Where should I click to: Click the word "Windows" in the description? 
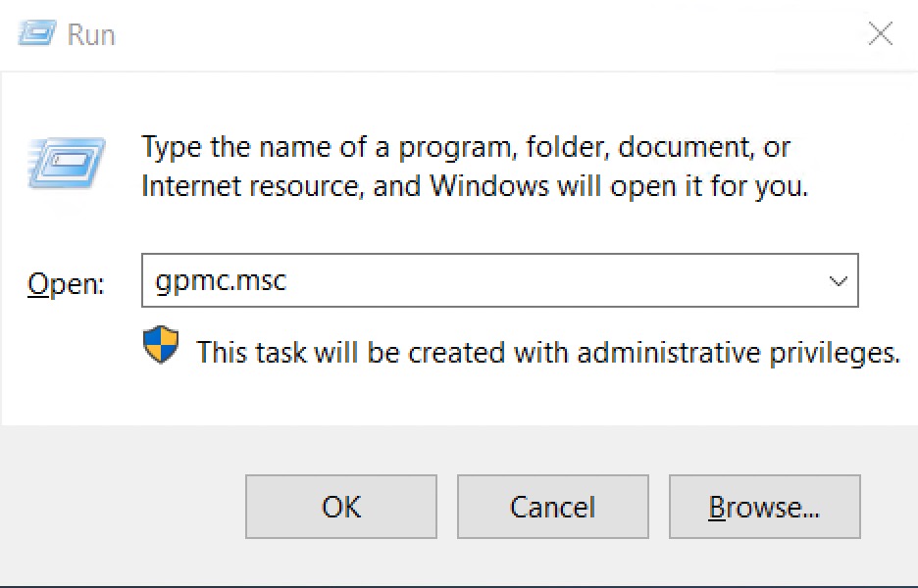click(489, 186)
